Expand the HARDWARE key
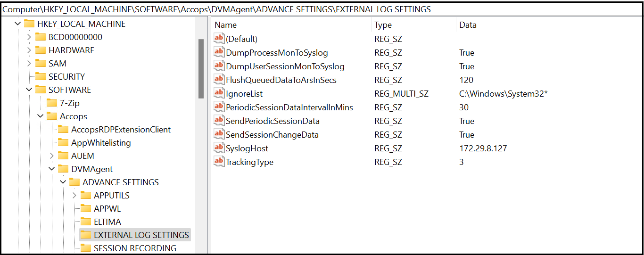 29,50
